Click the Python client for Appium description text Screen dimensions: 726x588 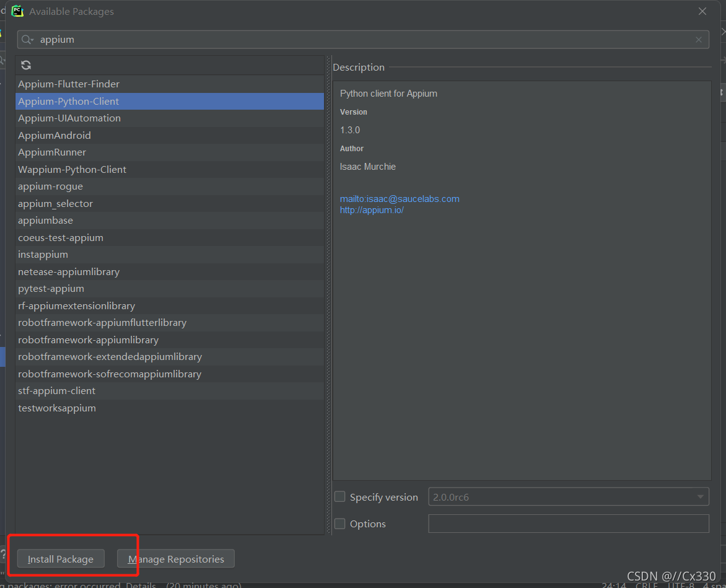388,94
